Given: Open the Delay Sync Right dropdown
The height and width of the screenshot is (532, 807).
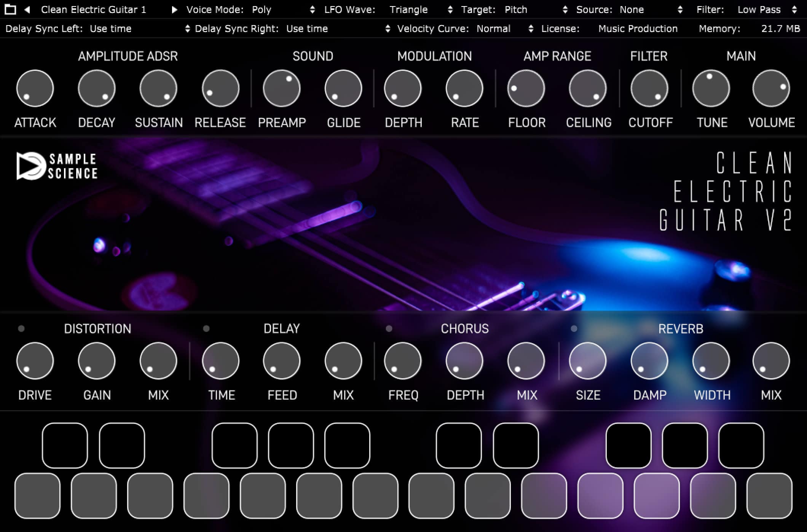Looking at the screenshot, I should point(338,29).
